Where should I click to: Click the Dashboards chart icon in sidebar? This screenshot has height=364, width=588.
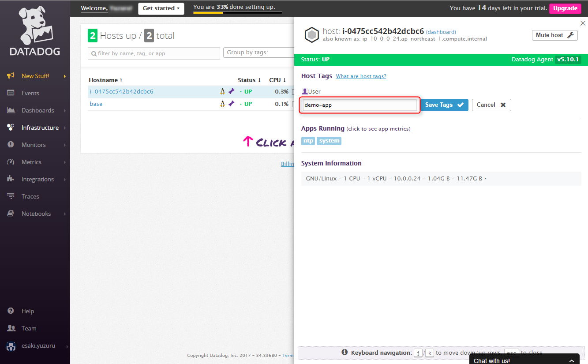pos(11,110)
